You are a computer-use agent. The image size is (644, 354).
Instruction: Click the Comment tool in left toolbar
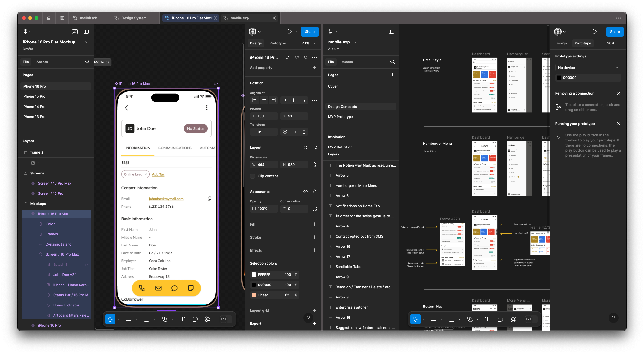[195, 319]
